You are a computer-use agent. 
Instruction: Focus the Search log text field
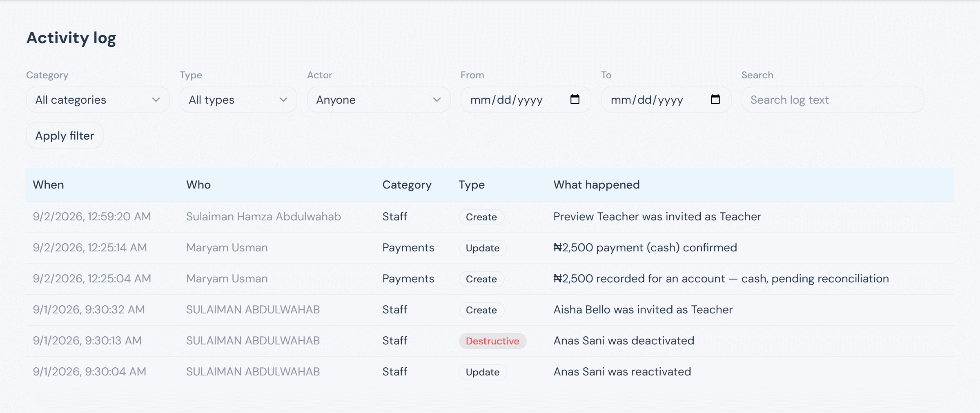click(x=833, y=100)
